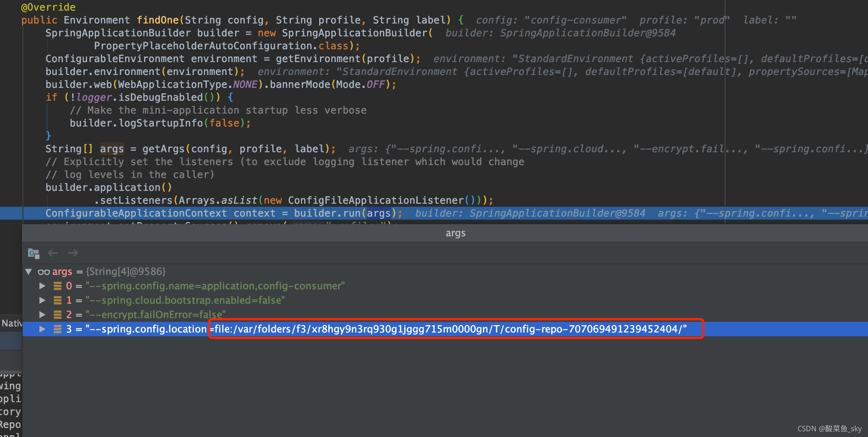Image resolution: width=868 pixels, height=437 pixels.
Task: Click the forward arrow in args popup
Action: coord(73,253)
